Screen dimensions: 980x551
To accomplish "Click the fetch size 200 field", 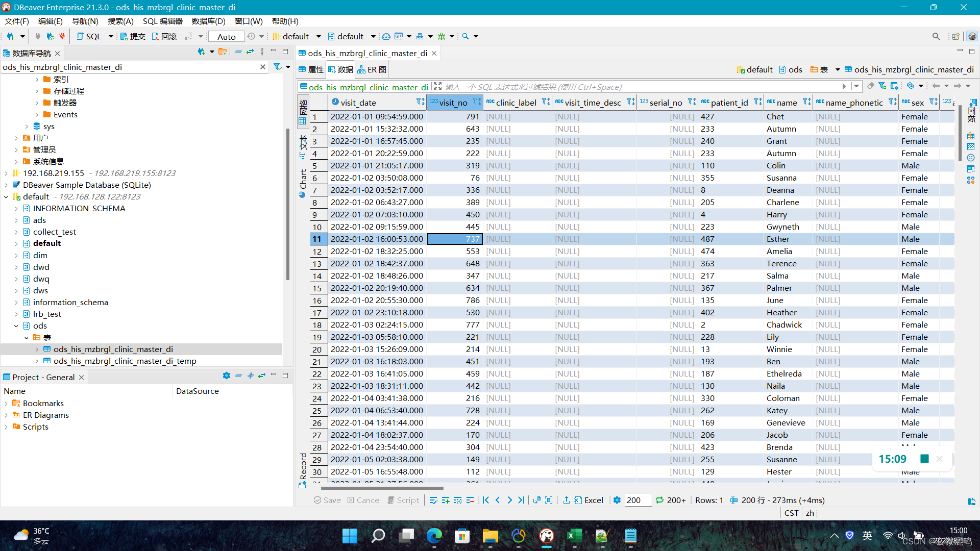I will (x=638, y=500).
